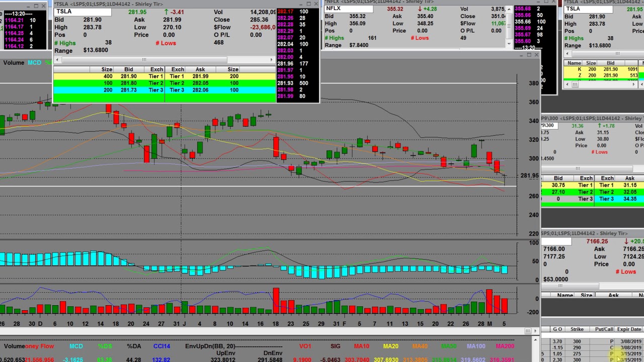This screenshot has height=362, width=644.
Task: Click the MA100 legend item
Action: click(x=476, y=346)
